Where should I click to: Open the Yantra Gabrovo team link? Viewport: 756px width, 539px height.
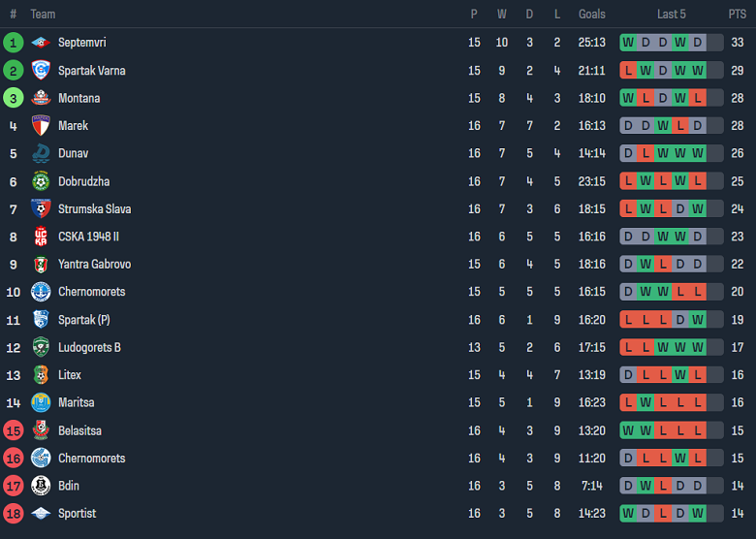tap(94, 265)
